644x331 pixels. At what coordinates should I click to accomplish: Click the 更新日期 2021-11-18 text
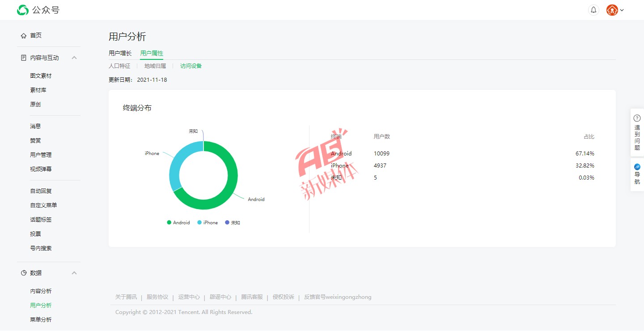point(138,80)
